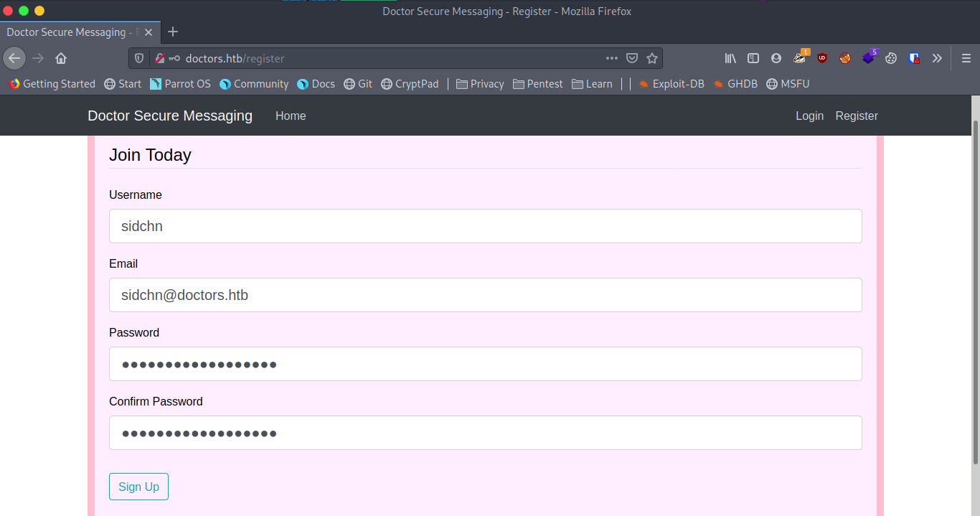Click the Sign Up button
This screenshot has width=980, height=516.
click(x=138, y=487)
